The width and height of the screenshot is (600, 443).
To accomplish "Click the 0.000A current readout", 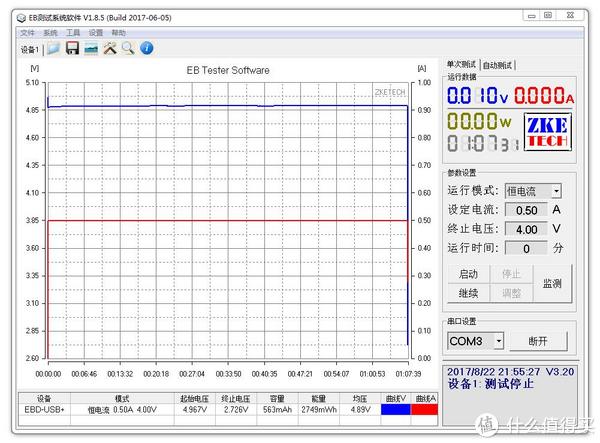I will coord(544,95).
